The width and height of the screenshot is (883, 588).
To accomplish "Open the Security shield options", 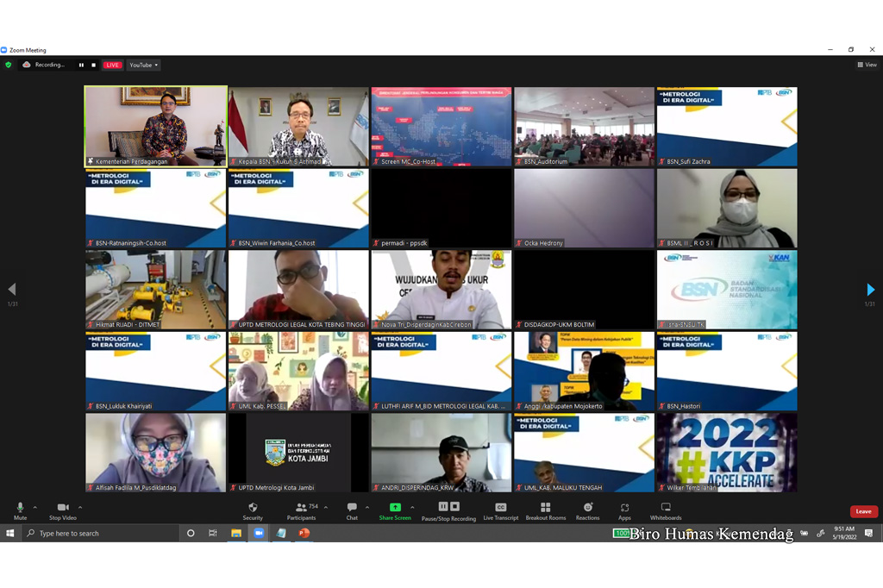I will click(x=253, y=510).
